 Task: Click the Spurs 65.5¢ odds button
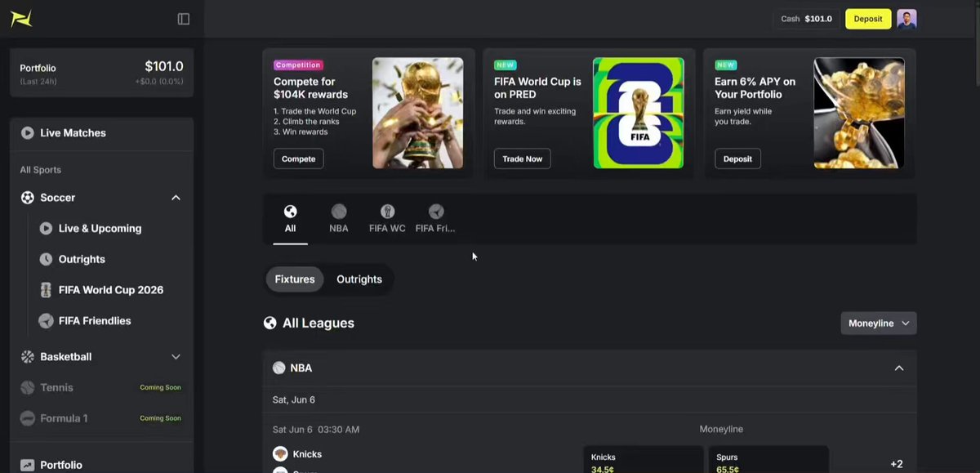click(x=768, y=460)
